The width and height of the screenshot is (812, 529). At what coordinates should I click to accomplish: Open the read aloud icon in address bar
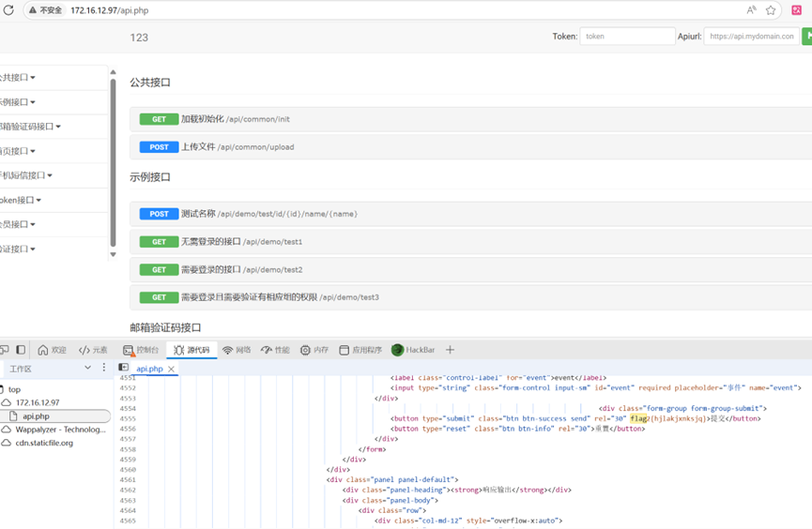pos(751,9)
